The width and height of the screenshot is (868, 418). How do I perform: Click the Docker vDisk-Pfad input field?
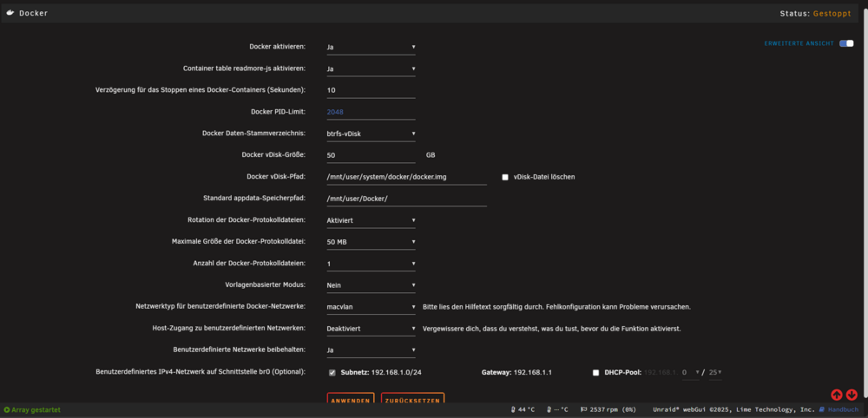pyautogui.click(x=407, y=177)
